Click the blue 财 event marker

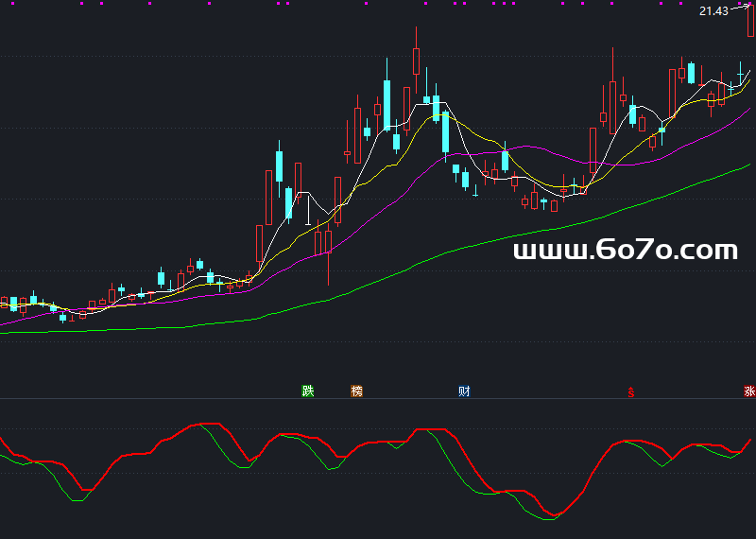(x=464, y=391)
